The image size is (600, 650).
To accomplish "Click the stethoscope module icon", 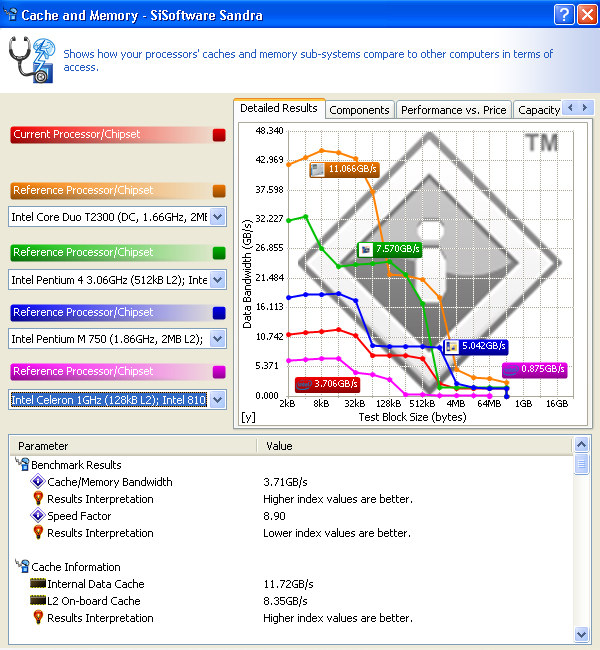I will coord(32,59).
